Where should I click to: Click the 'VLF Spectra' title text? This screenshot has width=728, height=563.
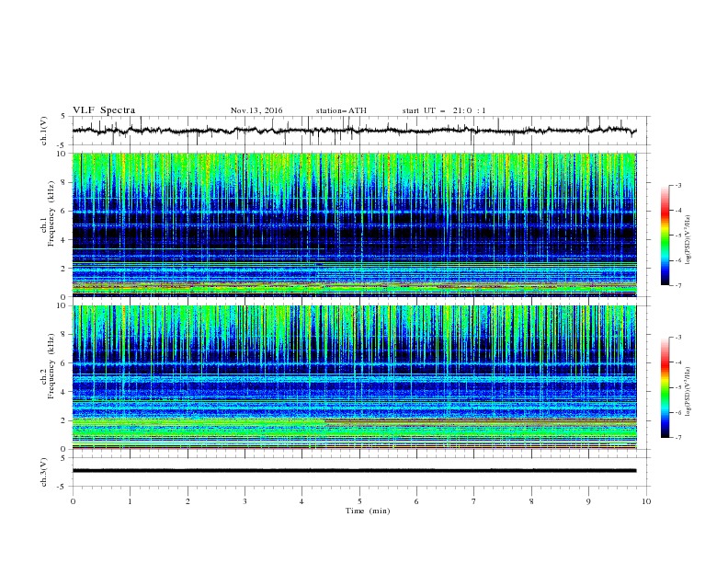click(104, 110)
